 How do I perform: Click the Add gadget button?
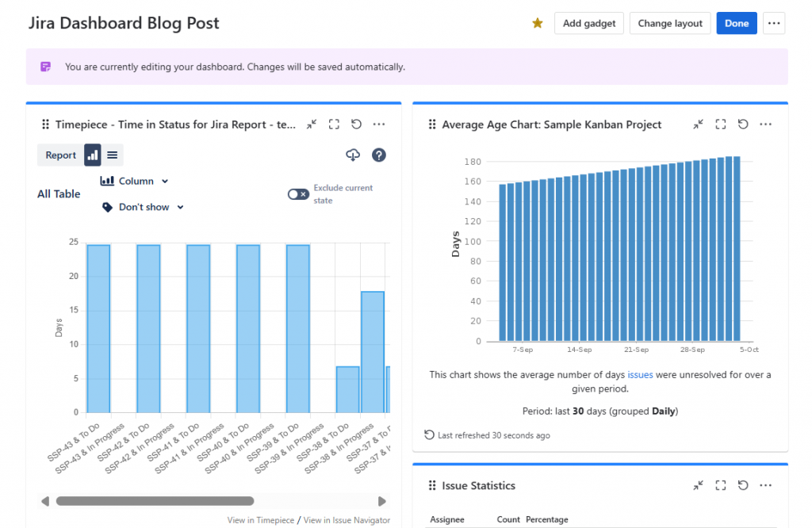click(589, 24)
